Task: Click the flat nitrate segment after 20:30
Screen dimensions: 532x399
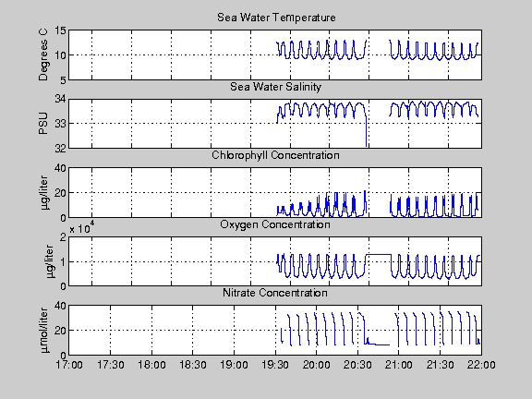Action: click(380, 345)
